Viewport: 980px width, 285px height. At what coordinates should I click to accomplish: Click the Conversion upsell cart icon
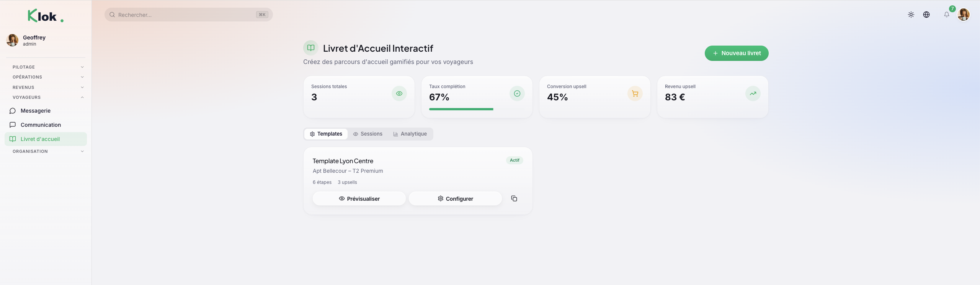(635, 93)
